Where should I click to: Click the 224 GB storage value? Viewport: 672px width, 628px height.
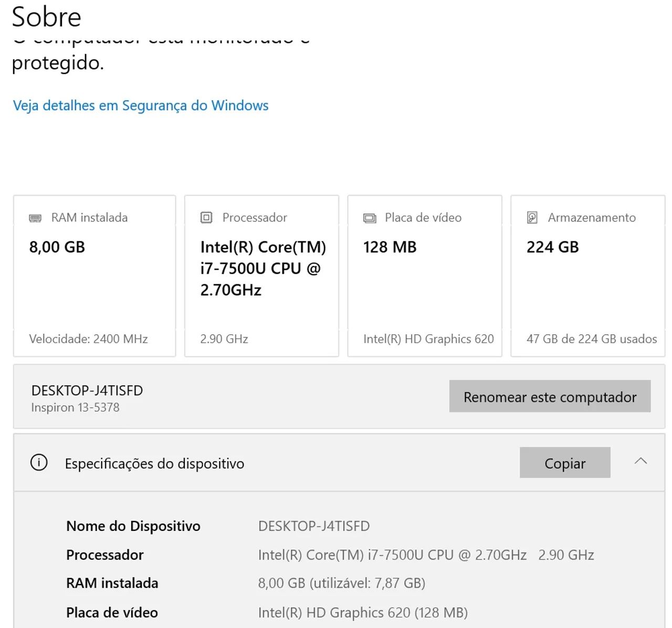[x=553, y=247]
